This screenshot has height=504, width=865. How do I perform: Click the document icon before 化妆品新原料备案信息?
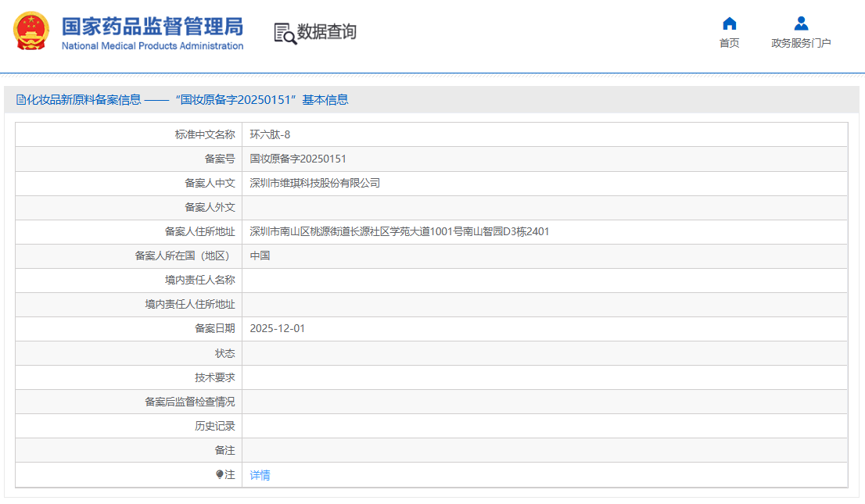[x=21, y=99]
